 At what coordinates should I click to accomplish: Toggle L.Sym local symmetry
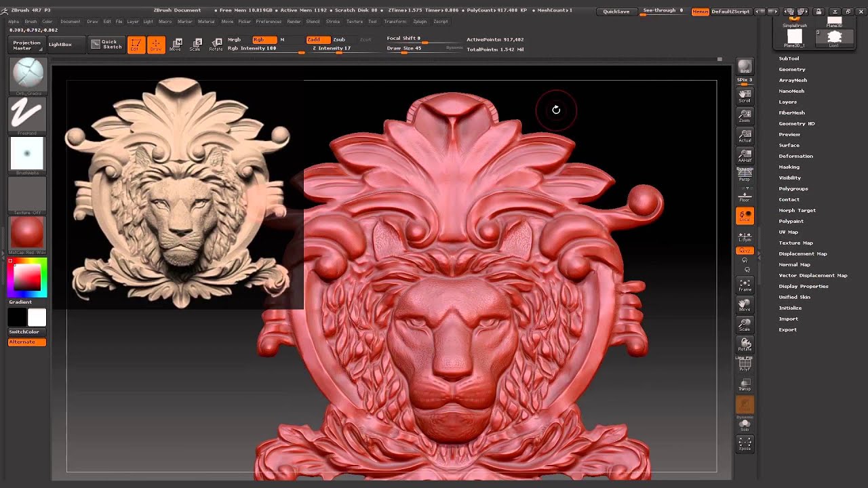[x=745, y=237]
